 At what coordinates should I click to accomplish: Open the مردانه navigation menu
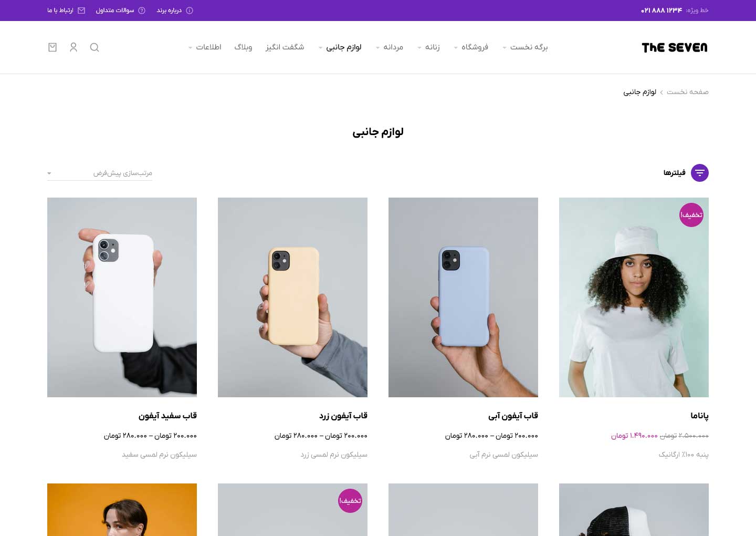tap(390, 47)
